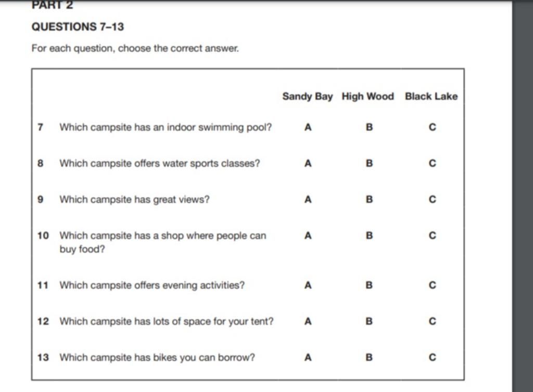Choose answer A for question 12
This screenshot has height=392, width=533.
pos(308,321)
